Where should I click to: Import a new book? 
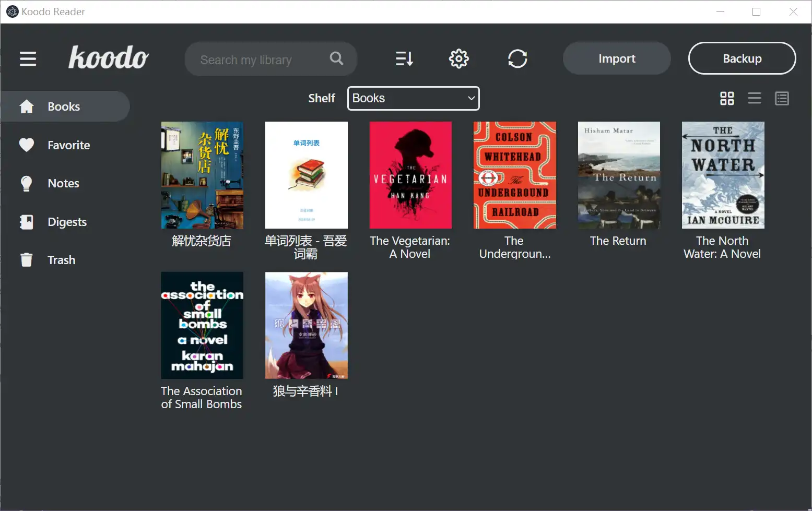tap(617, 58)
